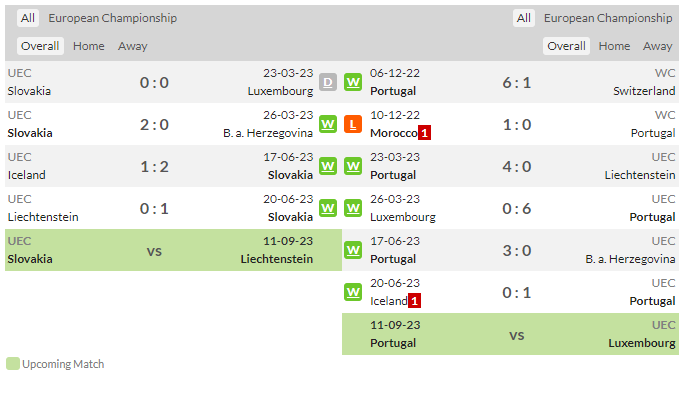Click the win icon for Luxembourg 0:6 Portugal
Viewport: 683px width, 406px height.
tap(353, 208)
